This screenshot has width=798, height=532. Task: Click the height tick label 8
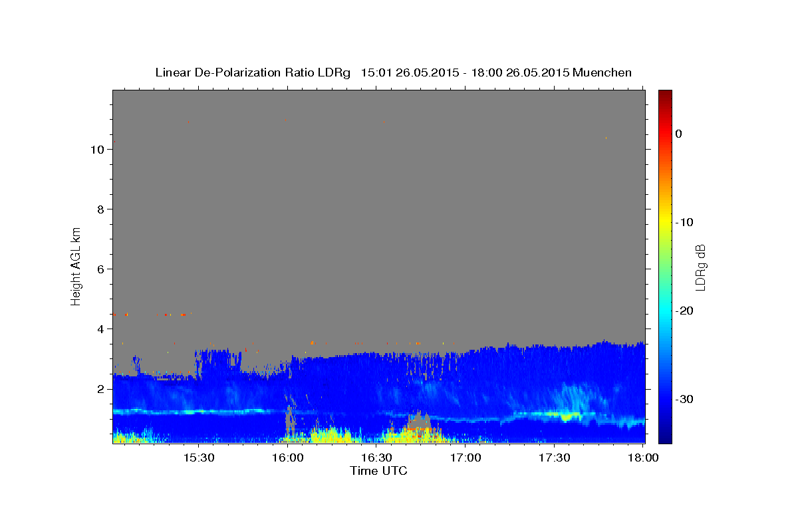click(x=100, y=209)
